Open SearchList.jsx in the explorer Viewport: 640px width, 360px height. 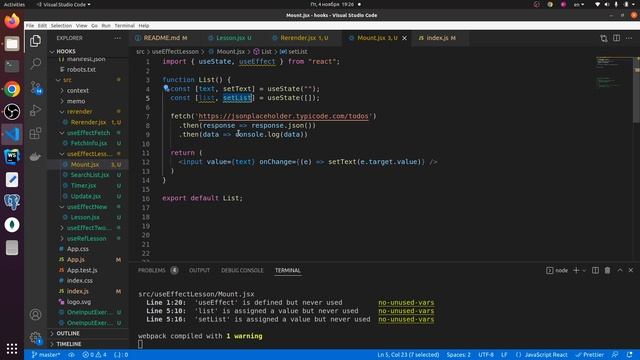(x=89, y=175)
